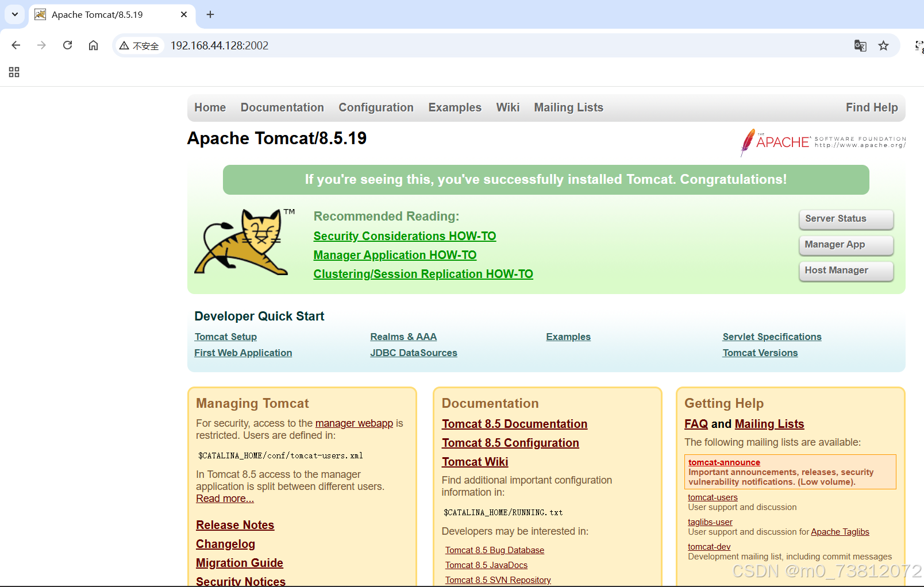Open the First Web Application link
This screenshot has height=587, width=924.
pyautogui.click(x=243, y=353)
